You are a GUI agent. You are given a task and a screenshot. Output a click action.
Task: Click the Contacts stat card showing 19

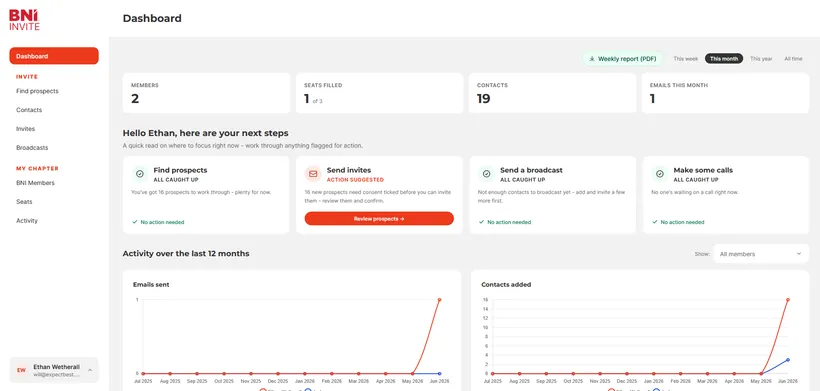point(552,93)
